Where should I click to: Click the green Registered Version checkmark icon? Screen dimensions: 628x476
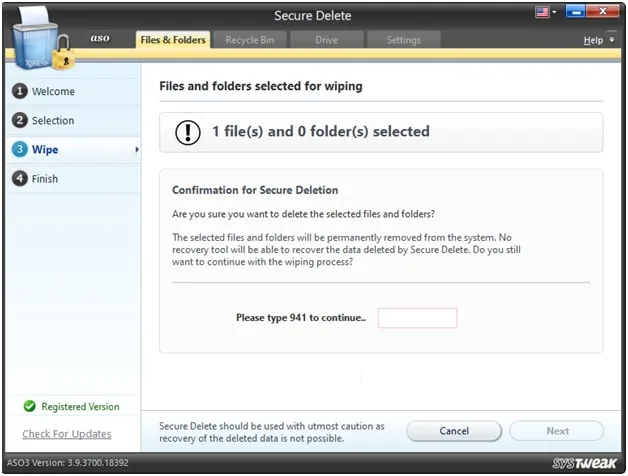[29, 406]
